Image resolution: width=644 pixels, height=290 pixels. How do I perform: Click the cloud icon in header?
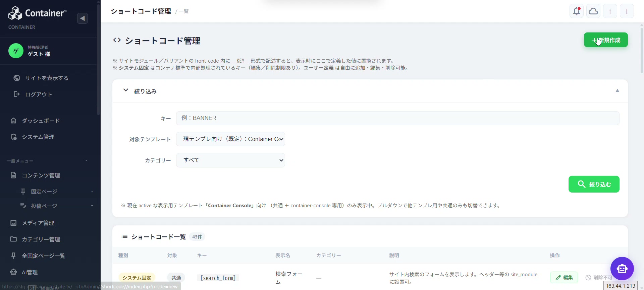pos(593,11)
